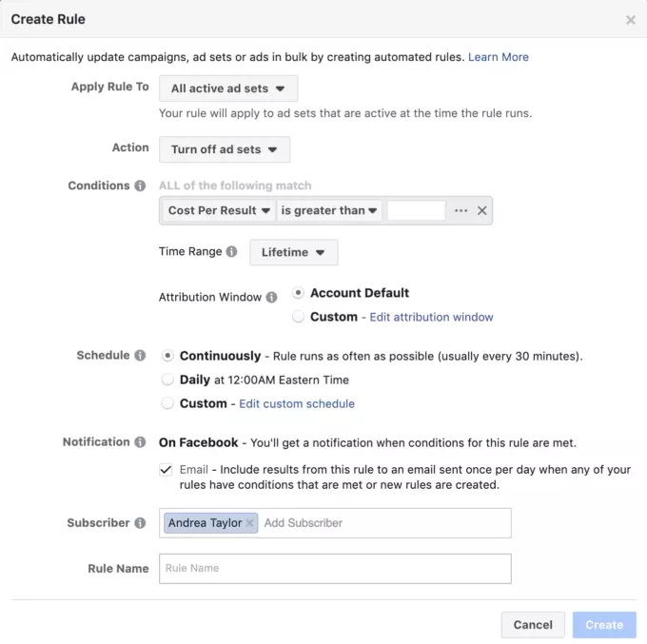The image size is (647, 644).
Task: Click the Notification info icon
Action: tap(141, 442)
